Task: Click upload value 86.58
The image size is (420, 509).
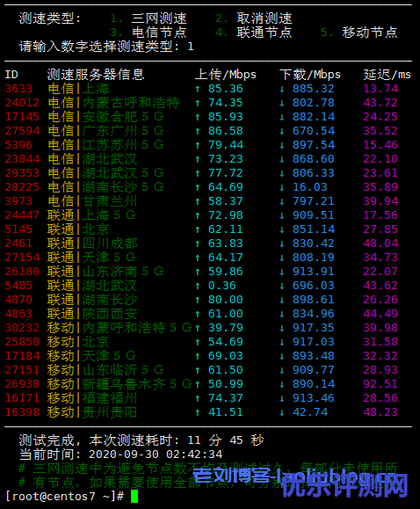Action: click(226, 131)
